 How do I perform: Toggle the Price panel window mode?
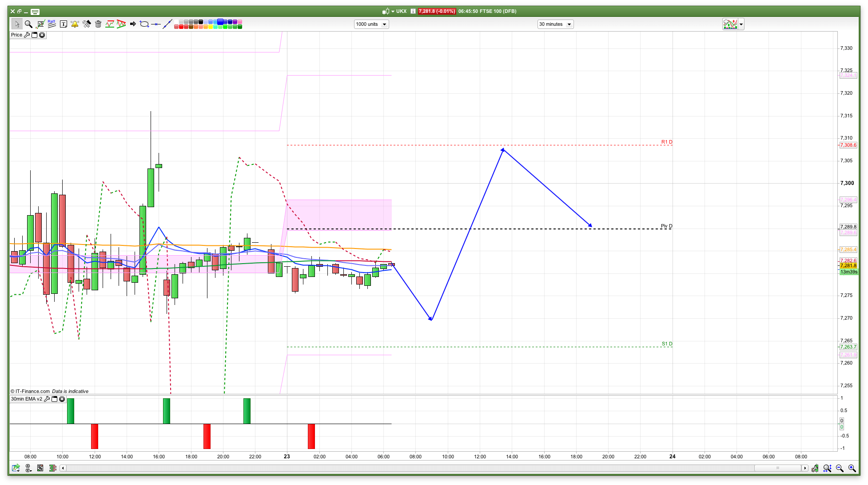tap(35, 35)
